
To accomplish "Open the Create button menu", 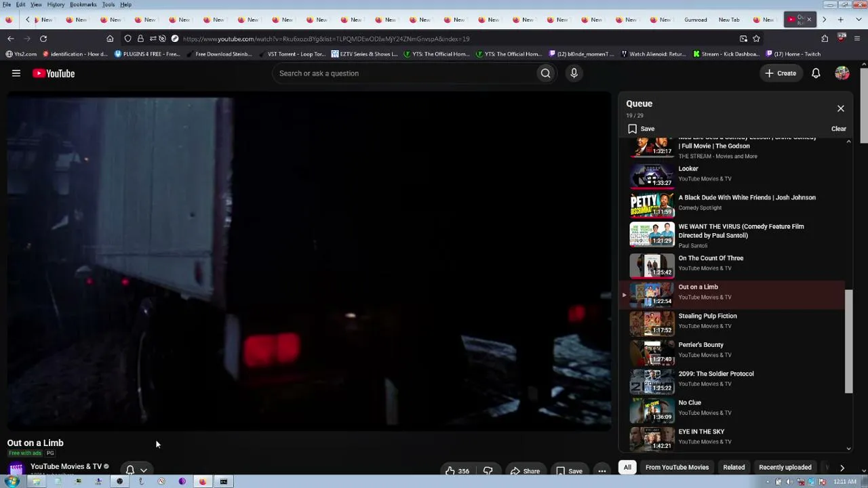I will 781,73.
